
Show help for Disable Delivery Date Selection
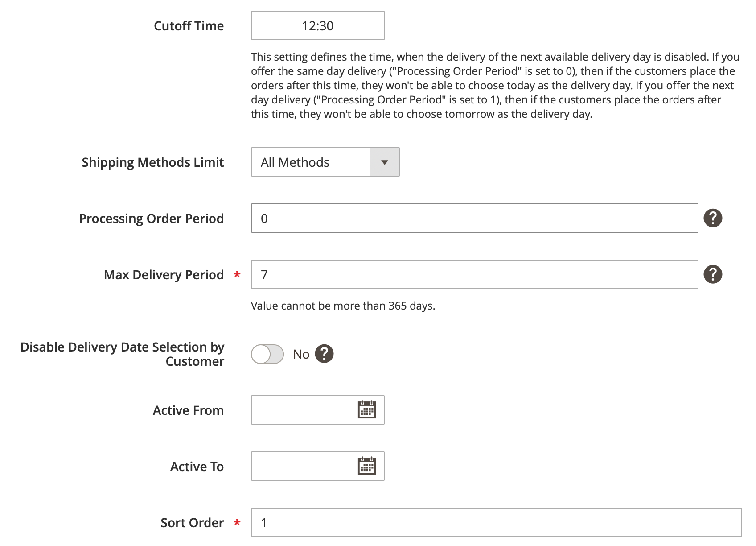click(324, 354)
